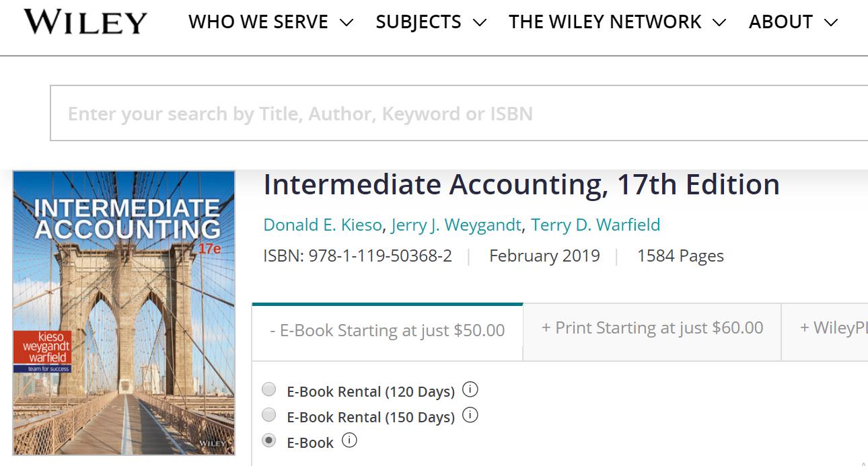Choose the E-Book purchase option
Viewport: 868px width, 466px height.
pyautogui.click(x=269, y=440)
